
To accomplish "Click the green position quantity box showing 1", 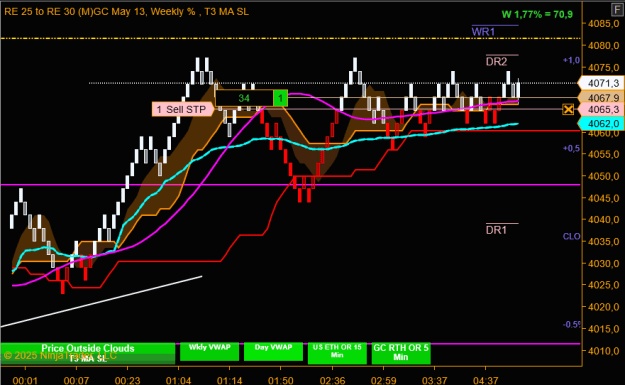I will [281, 98].
